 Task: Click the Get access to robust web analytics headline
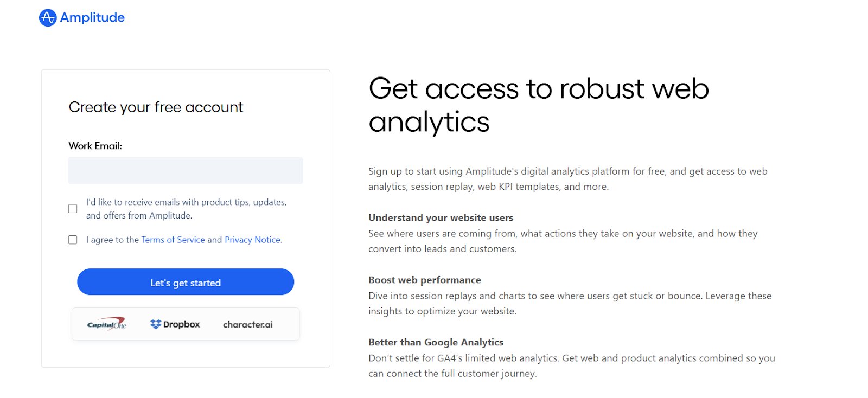[x=539, y=105]
